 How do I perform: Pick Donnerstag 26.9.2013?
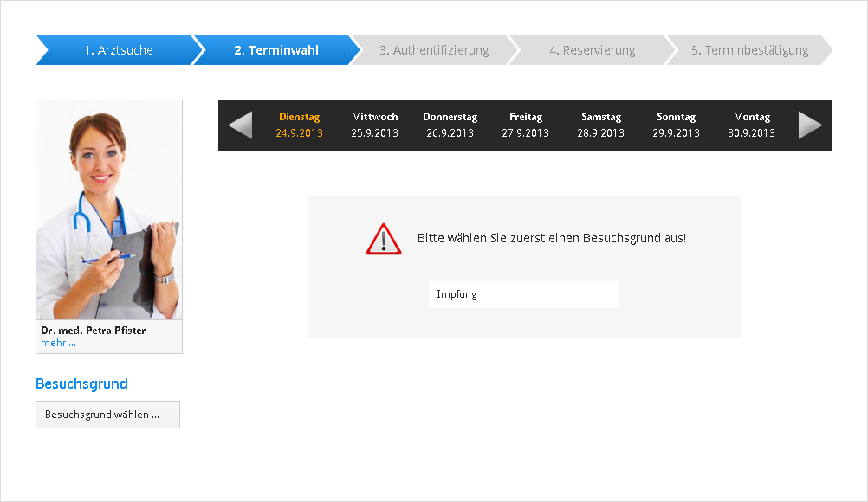pos(450,125)
